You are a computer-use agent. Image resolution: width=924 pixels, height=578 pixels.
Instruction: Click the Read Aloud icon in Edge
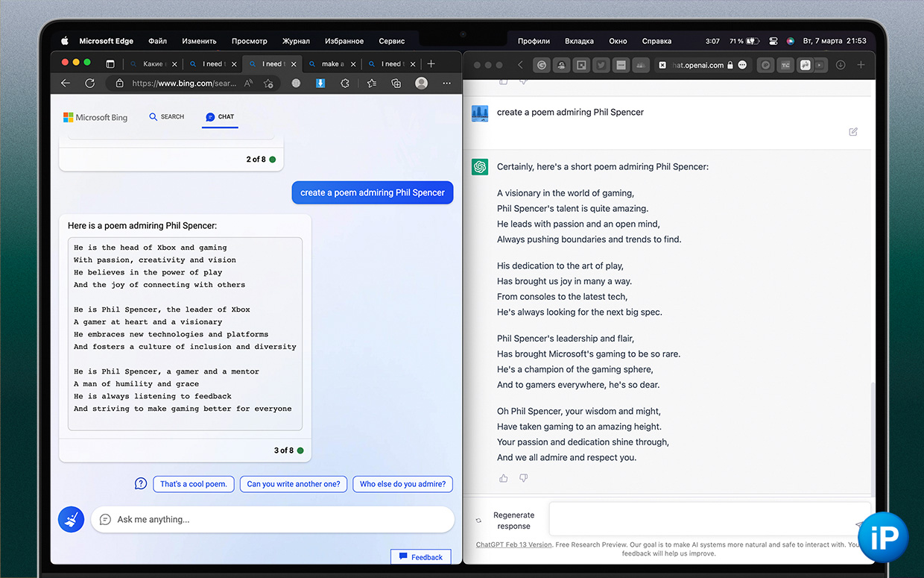(x=248, y=84)
